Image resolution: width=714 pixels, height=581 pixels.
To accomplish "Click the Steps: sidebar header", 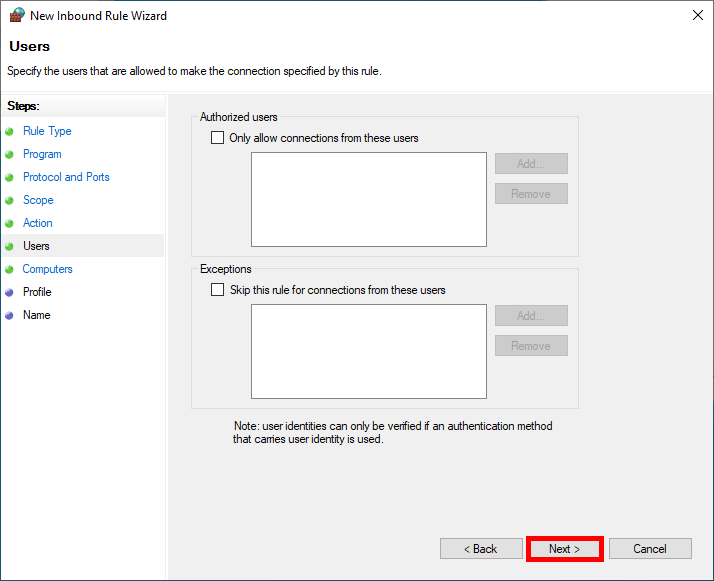I will (23, 106).
